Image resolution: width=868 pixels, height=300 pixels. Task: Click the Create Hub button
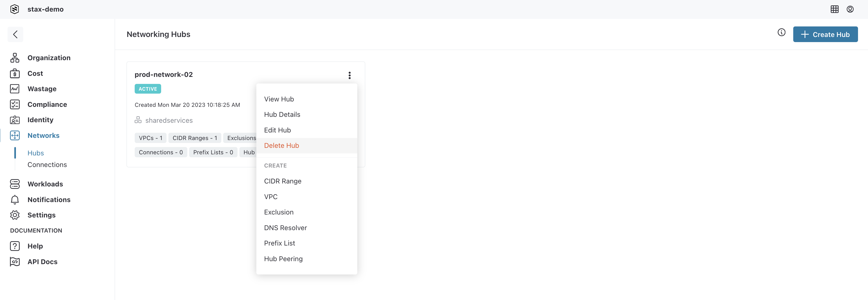[825, 34]
